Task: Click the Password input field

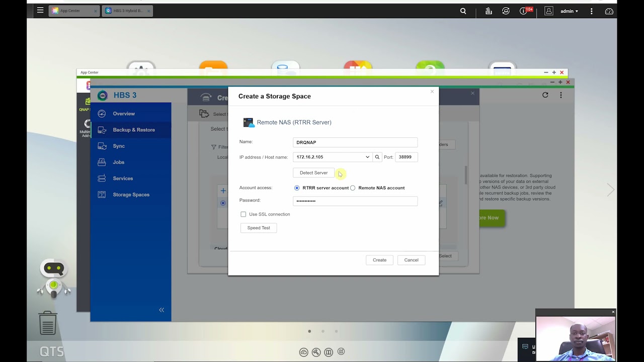Action: (x=355, y=201)
